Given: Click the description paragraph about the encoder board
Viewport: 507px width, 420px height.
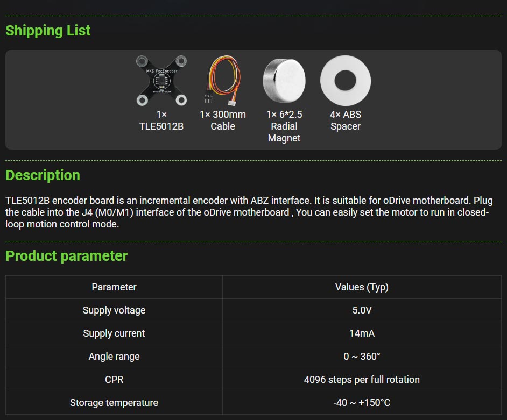Looking at the screenshot, I should pos(249,212).
